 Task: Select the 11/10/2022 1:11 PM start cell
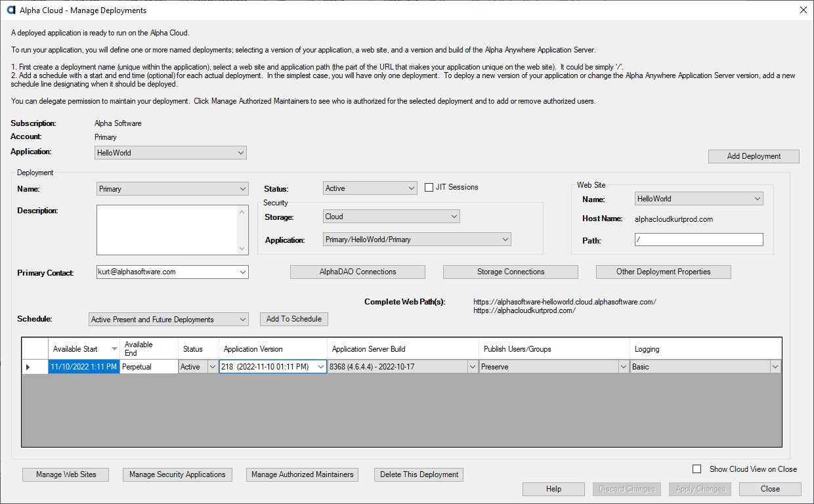coord(83,367)
